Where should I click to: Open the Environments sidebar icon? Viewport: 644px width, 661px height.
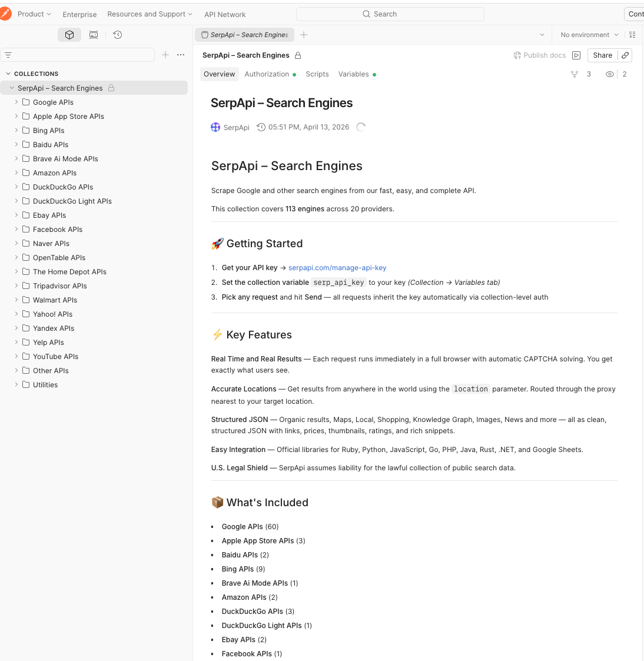pyautogui.click(x=94, y=35)
